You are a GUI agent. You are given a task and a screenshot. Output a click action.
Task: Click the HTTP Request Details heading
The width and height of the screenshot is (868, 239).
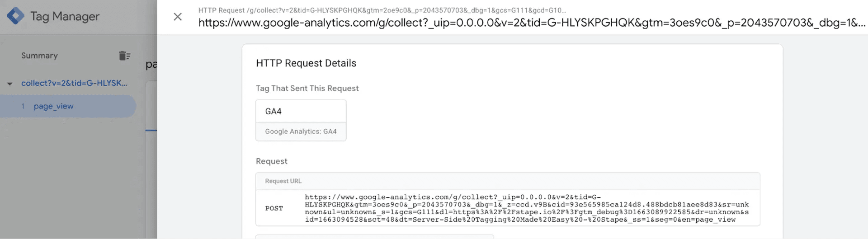click(x=306, y=63)
